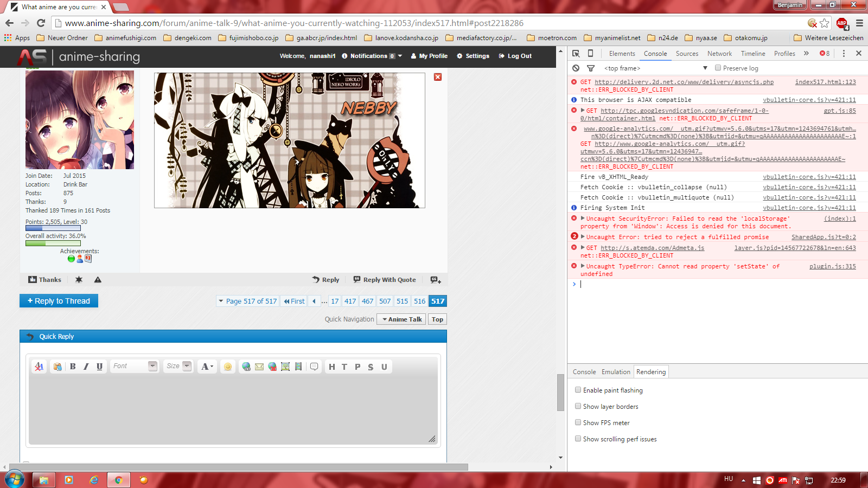Open the Emulation drawer tab
The height and width of the screenshot is (488, 868).
pyautogui.click(x=616, y=372)
